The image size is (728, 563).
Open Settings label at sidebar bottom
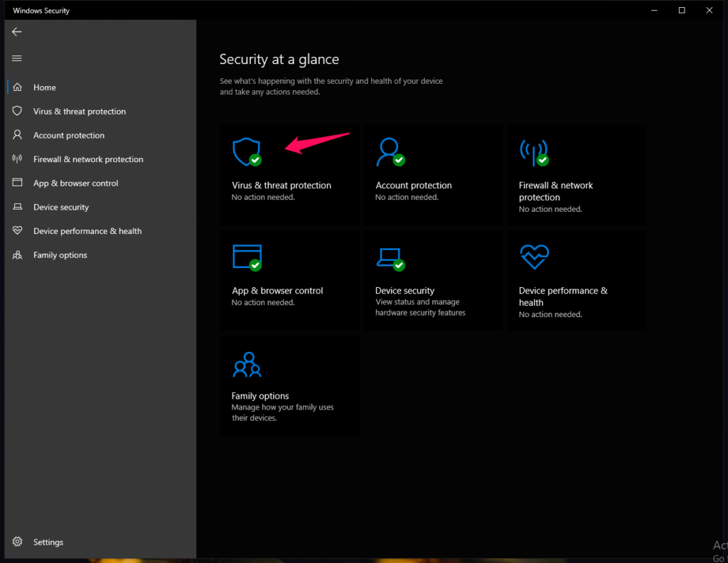tap(48, 542)
